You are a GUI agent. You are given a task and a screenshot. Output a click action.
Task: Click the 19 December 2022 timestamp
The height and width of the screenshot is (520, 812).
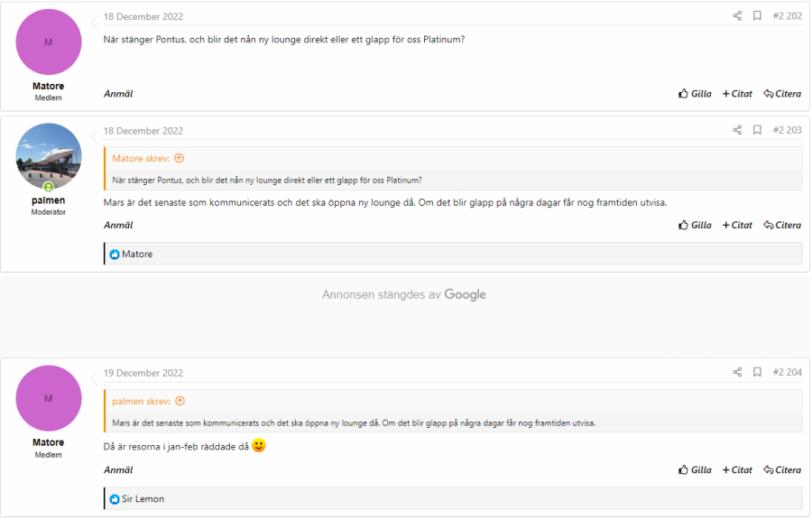pyautogui.click(x=143, y=373)
